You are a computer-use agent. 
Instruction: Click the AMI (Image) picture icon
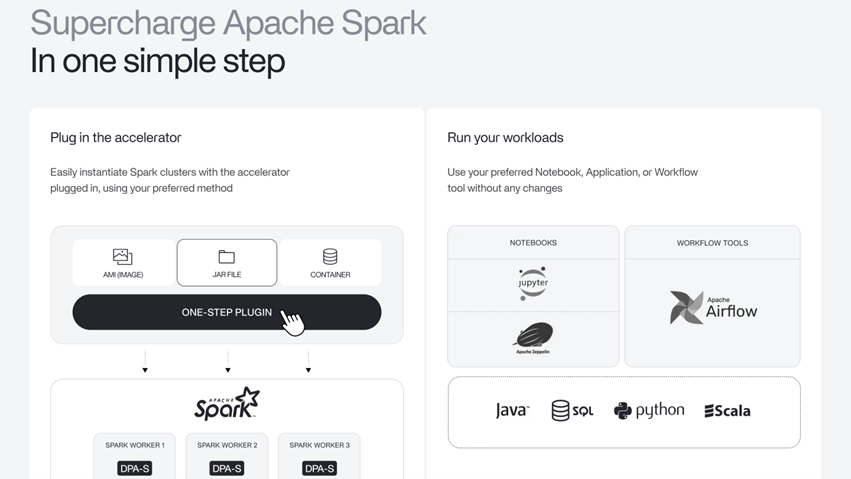coord(123,257)
